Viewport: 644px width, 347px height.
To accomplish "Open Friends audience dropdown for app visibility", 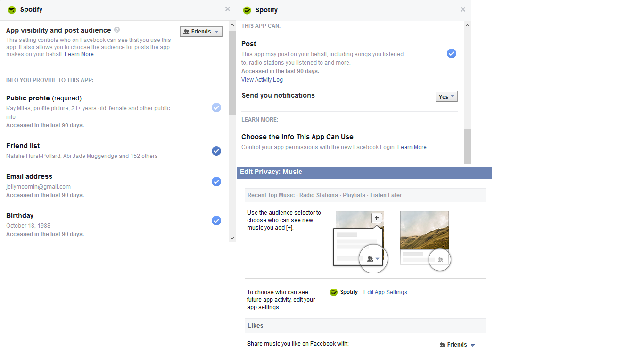I will [x=201, y=32].
